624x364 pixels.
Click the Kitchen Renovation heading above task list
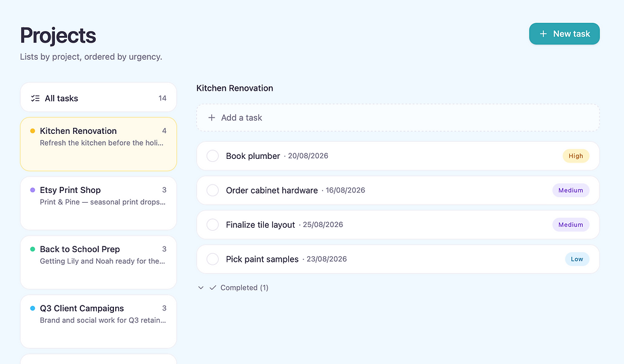[x=235, y=88]
